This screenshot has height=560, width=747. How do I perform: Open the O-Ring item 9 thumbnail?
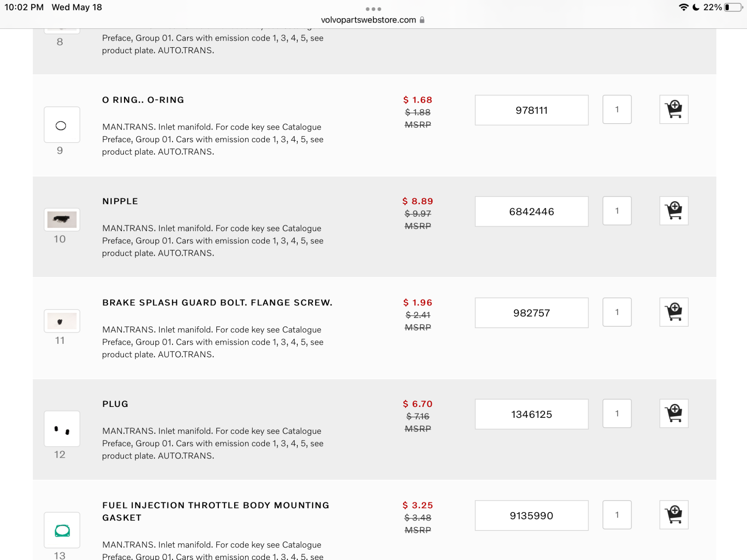[x=62, y=125]
